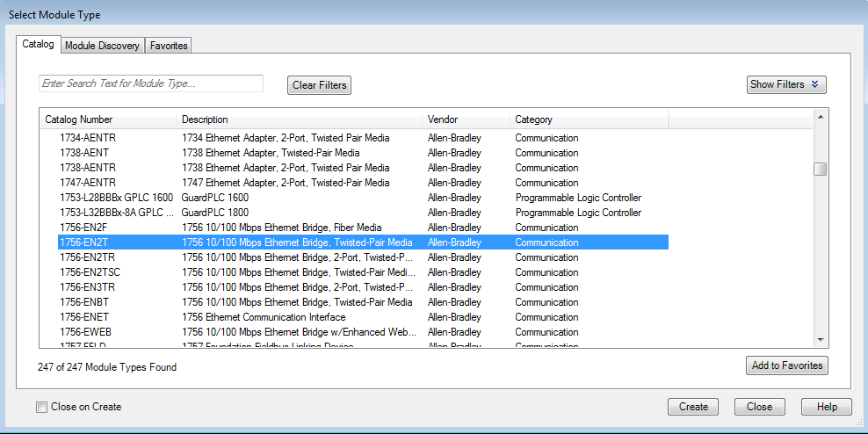Toggle the Close on Create checkbox

coord(41,408)
